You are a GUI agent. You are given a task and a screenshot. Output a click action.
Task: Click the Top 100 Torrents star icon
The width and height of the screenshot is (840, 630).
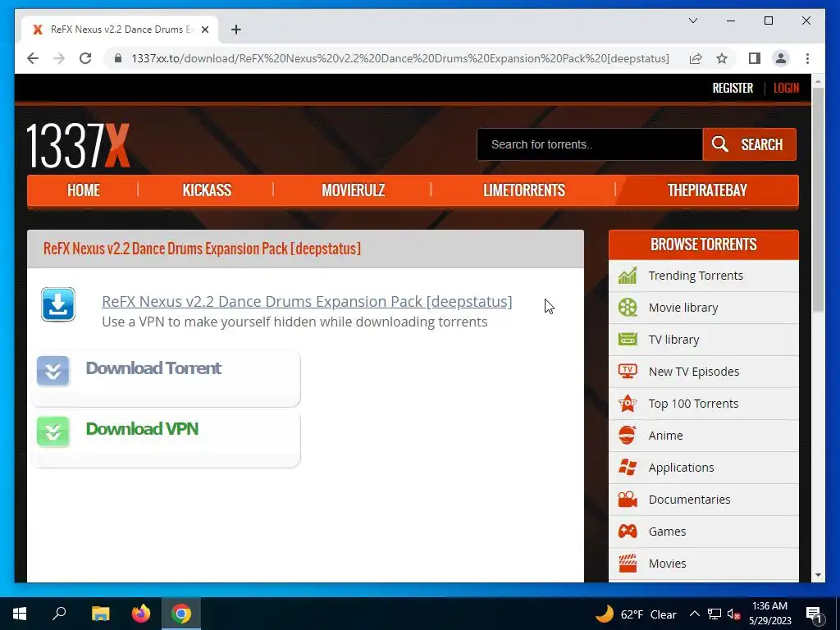click(628, 404)
